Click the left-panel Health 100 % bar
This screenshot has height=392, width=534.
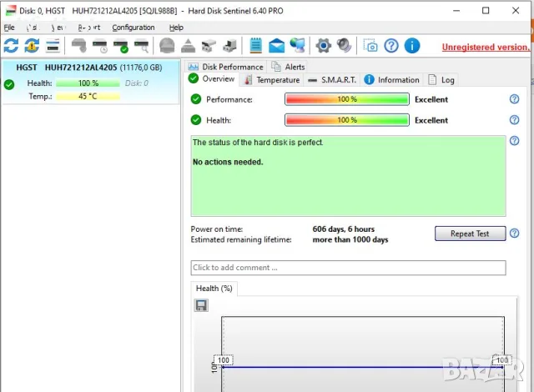[88, 83]
